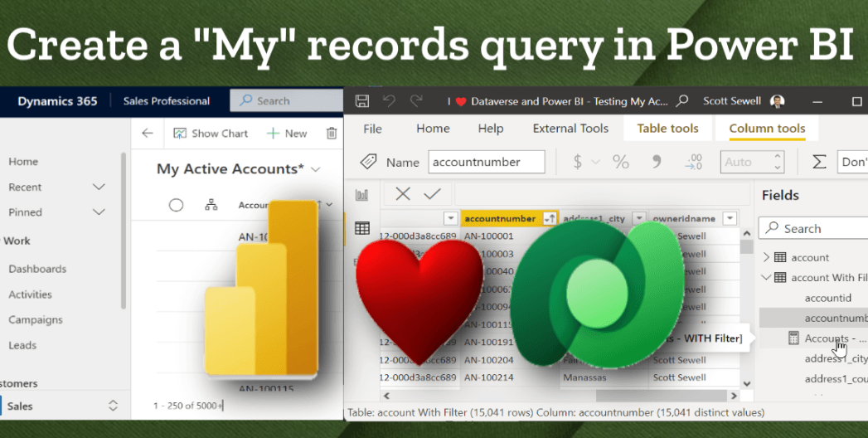
Task: Open Campaigns in the sidebar
Action: click(36, 320)
